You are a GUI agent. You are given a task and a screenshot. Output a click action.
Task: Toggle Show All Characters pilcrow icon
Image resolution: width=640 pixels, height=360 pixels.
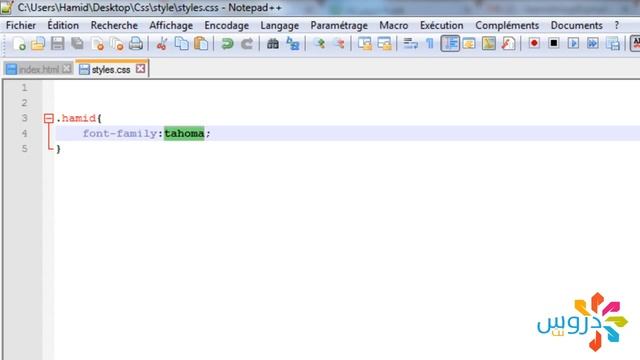coord(430,44)
